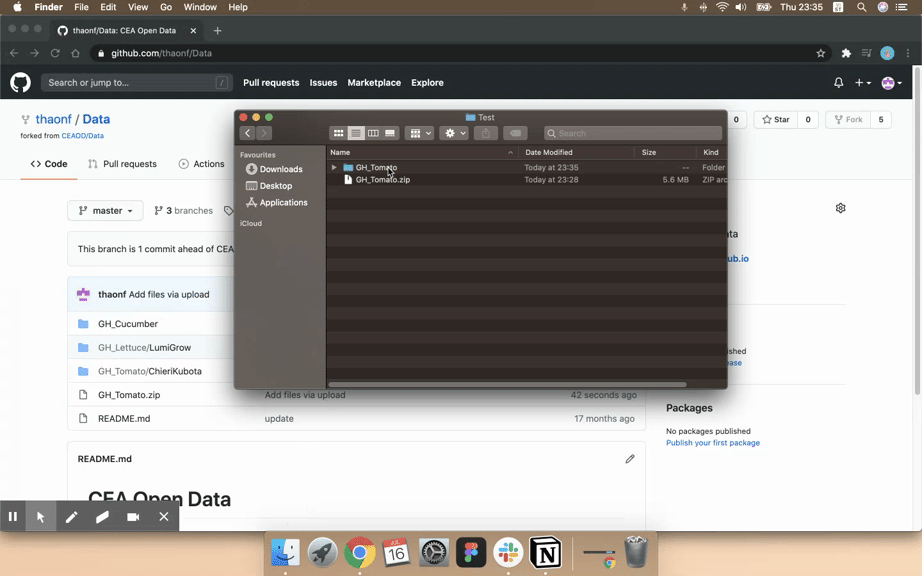This screenshot has height=576, width=922.
Task: Expand the GH_Tomato folder disclosure triangle
Action: (x=334, y=168)
